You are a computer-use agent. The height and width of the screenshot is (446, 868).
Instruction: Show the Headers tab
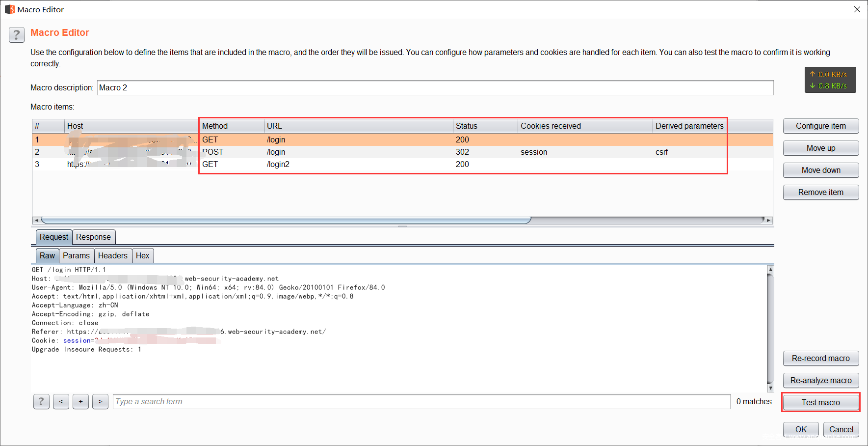pos(112,255)
